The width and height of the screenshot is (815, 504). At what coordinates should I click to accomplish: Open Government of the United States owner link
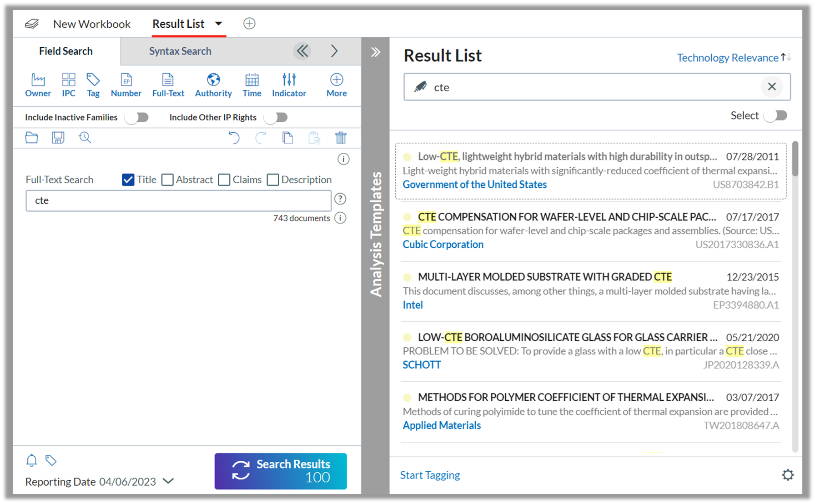[x=474, y=185]
